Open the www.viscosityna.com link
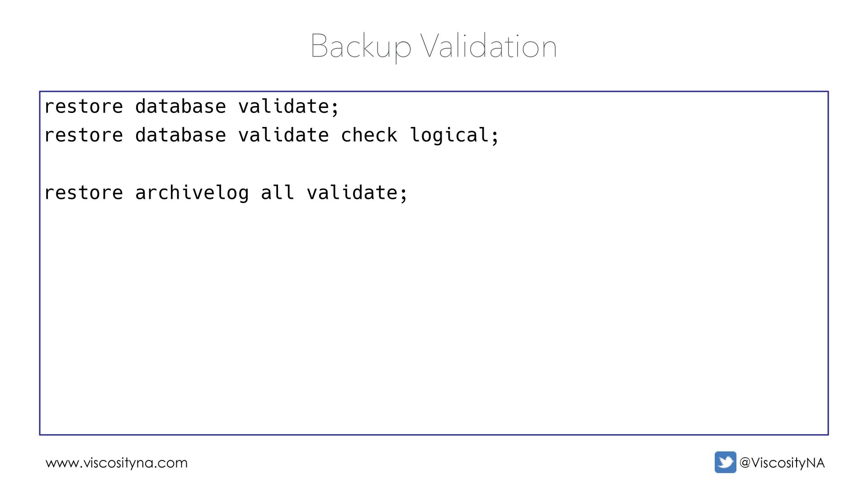868x488 pixels. pos(117,463)
